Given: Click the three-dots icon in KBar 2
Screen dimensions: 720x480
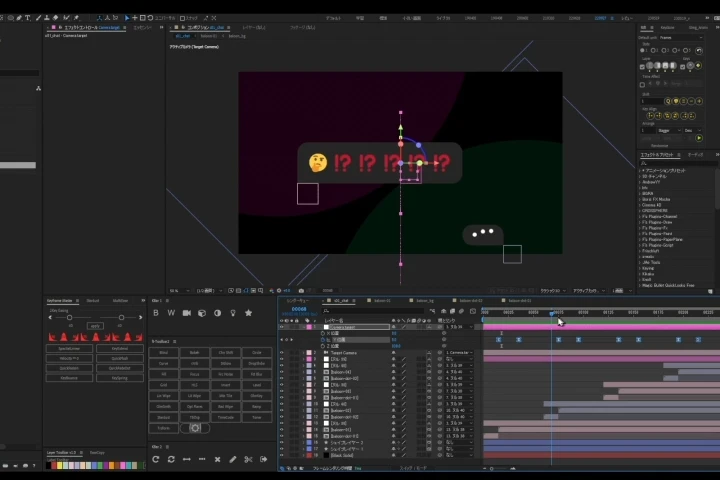Looking at the screenshot, I should (x=202, y=459).
